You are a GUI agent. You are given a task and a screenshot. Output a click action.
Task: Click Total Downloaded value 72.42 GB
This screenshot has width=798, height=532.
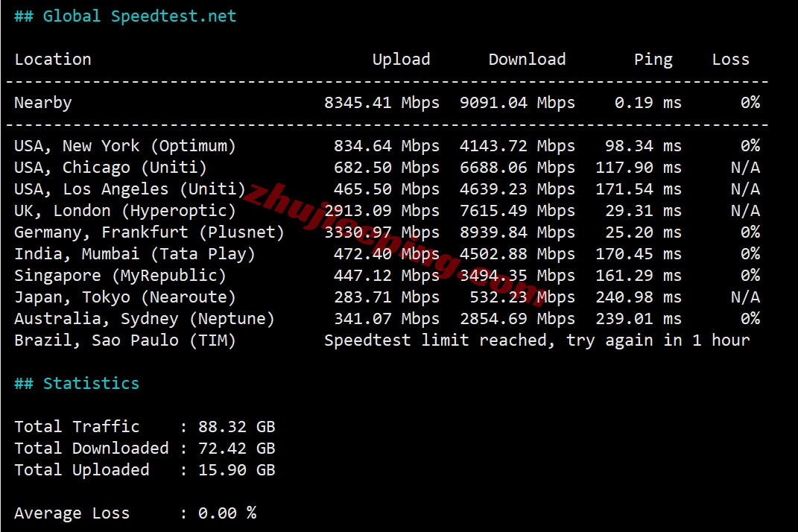pyautogui.click(x=236, y=449)
